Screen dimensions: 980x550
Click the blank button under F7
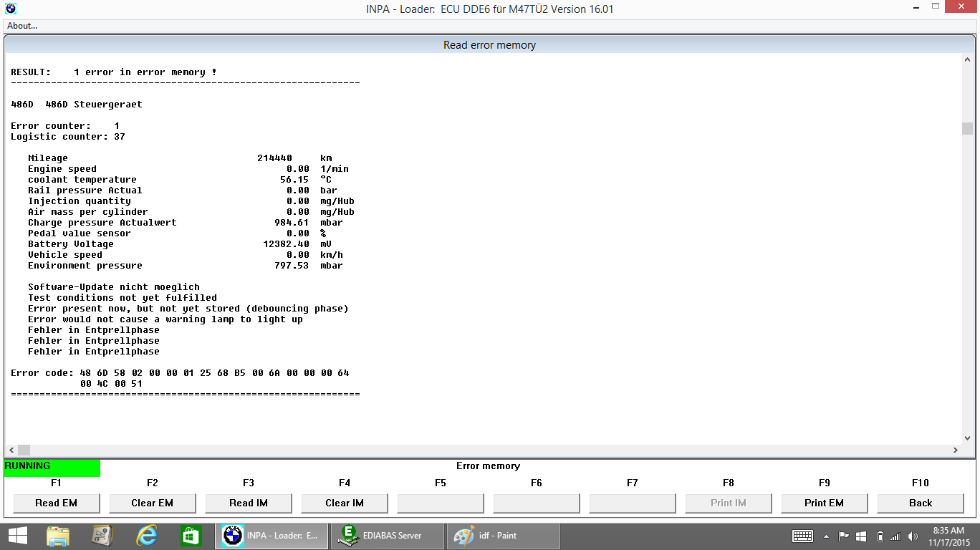tap(633, 503)
